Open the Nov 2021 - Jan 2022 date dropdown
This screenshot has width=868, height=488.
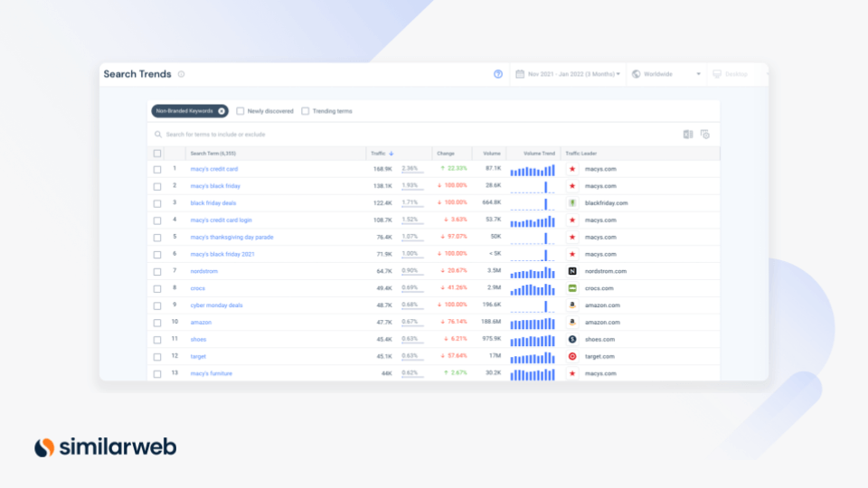568,74
